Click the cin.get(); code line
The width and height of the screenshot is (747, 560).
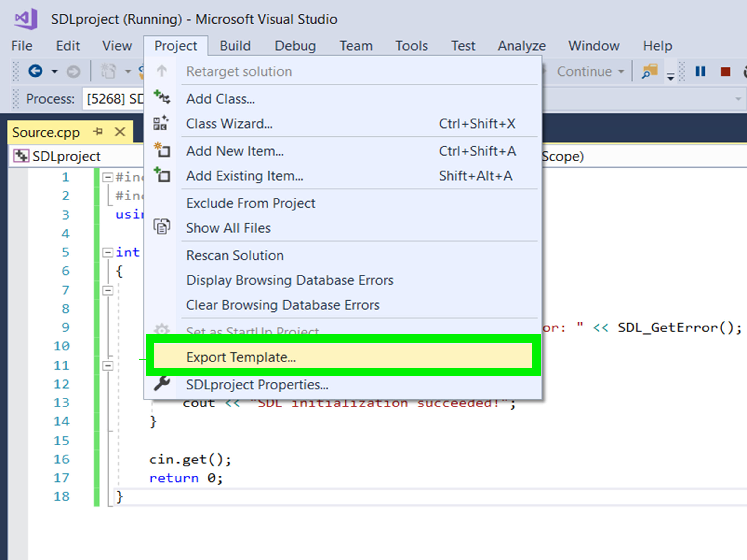coord(190,459)
